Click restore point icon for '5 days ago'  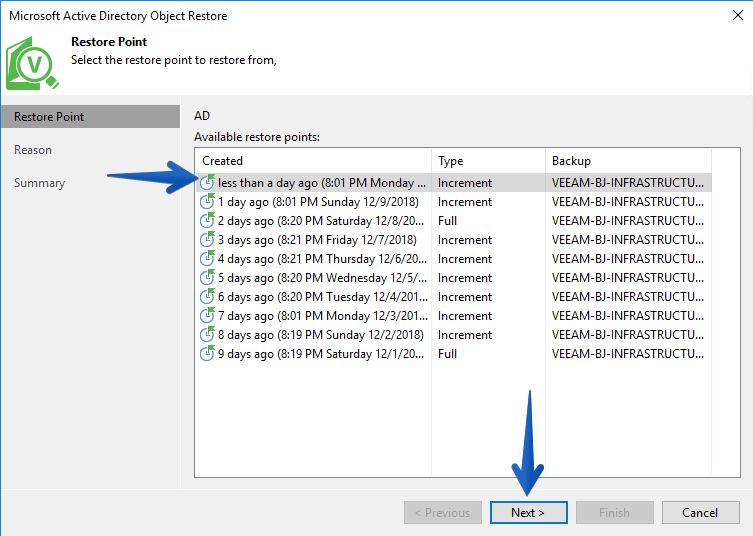pyautogui.click(x=207, y=277)
